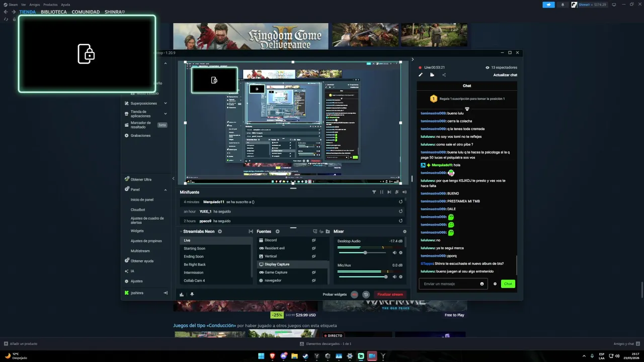Start recording with the REC button
644x362 pixels.
(x=354, y=295)
